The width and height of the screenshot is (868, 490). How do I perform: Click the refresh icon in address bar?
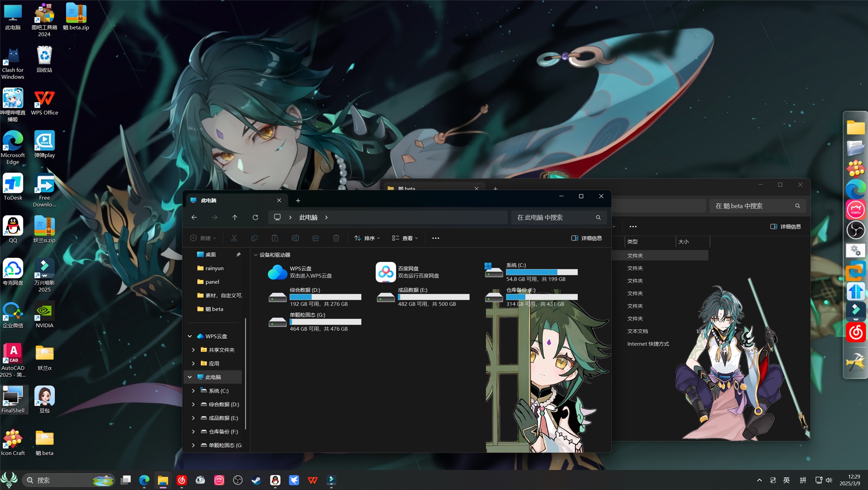[255, 217]
